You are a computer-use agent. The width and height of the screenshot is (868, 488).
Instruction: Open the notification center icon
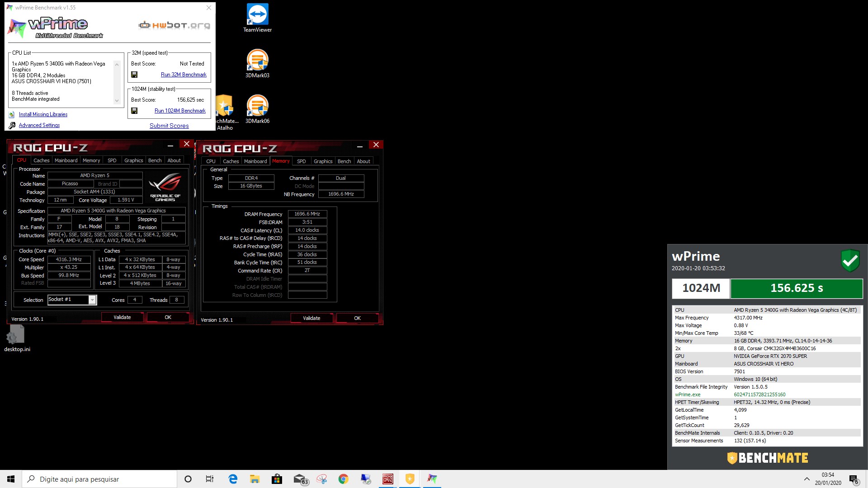coord(854,479)
